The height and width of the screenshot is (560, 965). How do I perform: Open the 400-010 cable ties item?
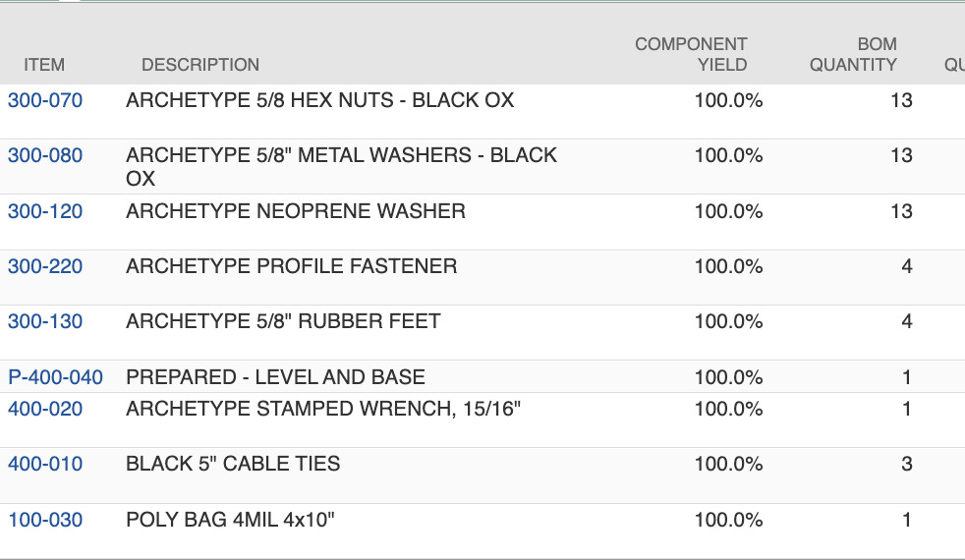pyautogui.click(x=45, y=464)
